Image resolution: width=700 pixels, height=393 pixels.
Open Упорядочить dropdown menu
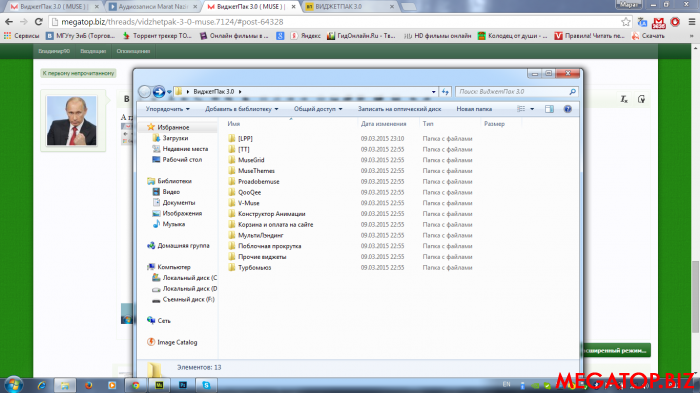click(167, 109)
